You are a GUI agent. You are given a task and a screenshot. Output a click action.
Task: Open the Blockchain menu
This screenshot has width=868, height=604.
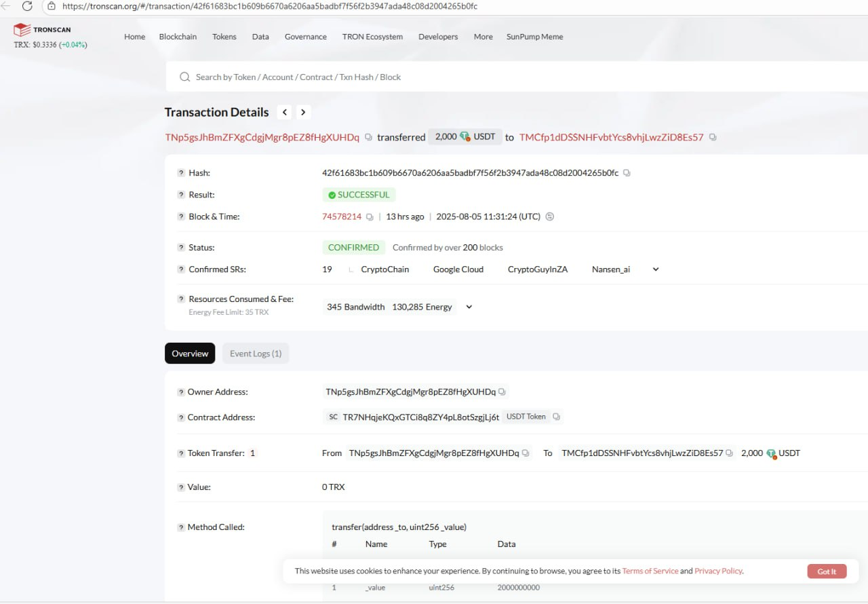[x=178, y=37]
